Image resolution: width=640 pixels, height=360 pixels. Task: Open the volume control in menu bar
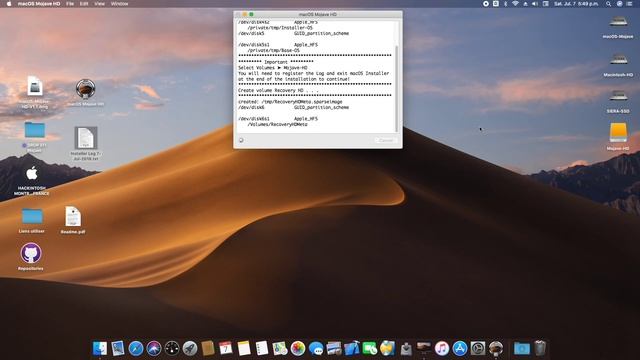click(x=535, y=4)
